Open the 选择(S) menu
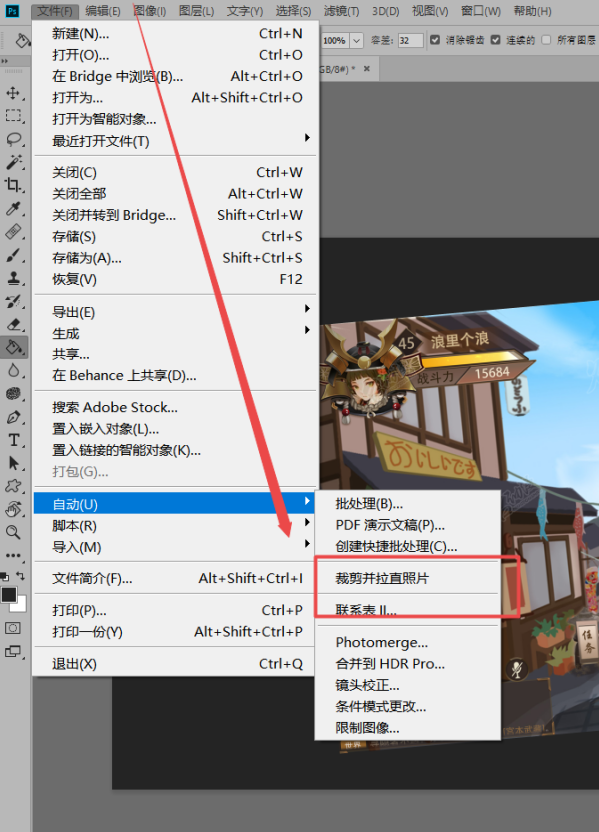This screenshot has width=599, height=832. [293, 11]
